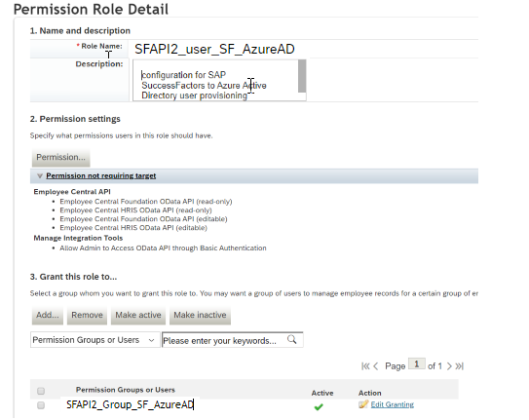This screenshot has width=529, height=420.
Task: Click the Make inactive button
Action: tap(200, 316)
